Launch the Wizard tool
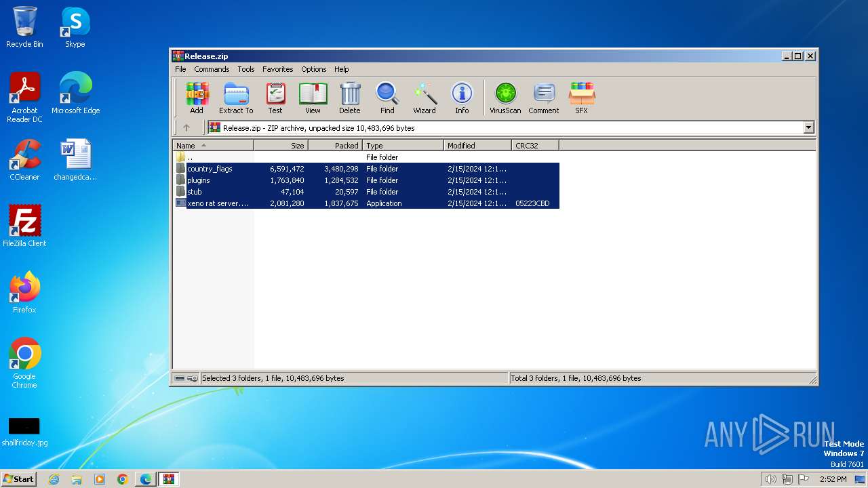Screen dimensions: 868x488 [425, 98]
